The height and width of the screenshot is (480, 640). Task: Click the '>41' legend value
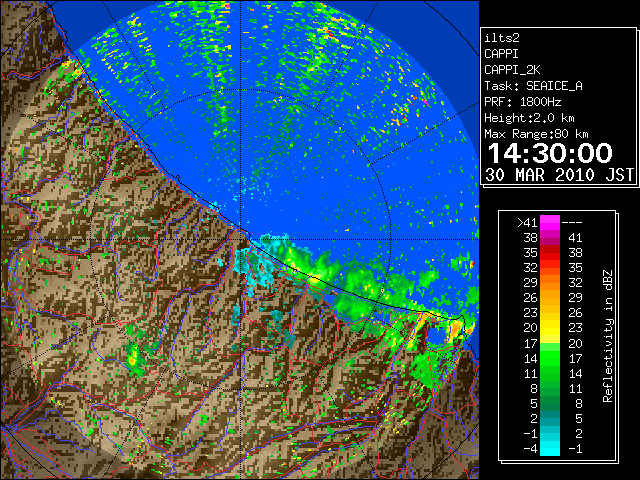click(527, 222)
